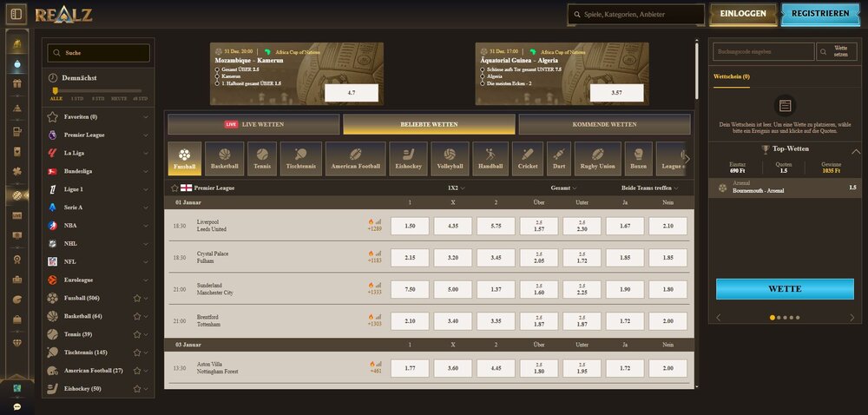Click the Buchungscode eingeben input field
The image size is (868, 415).
(x=763, y=52)
